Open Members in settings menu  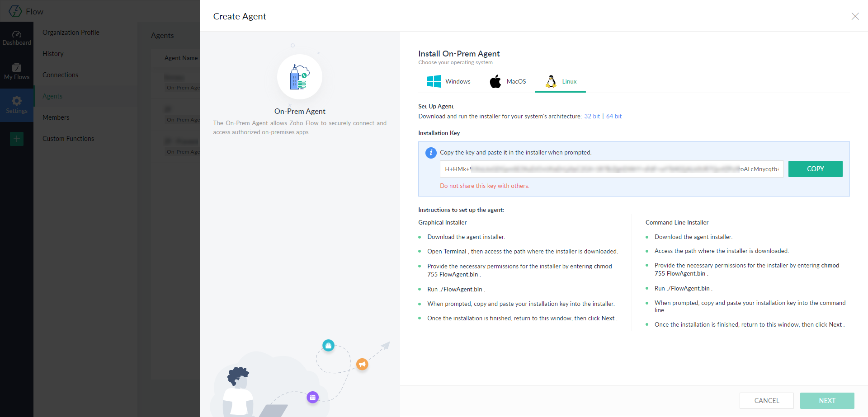point(56,117)
